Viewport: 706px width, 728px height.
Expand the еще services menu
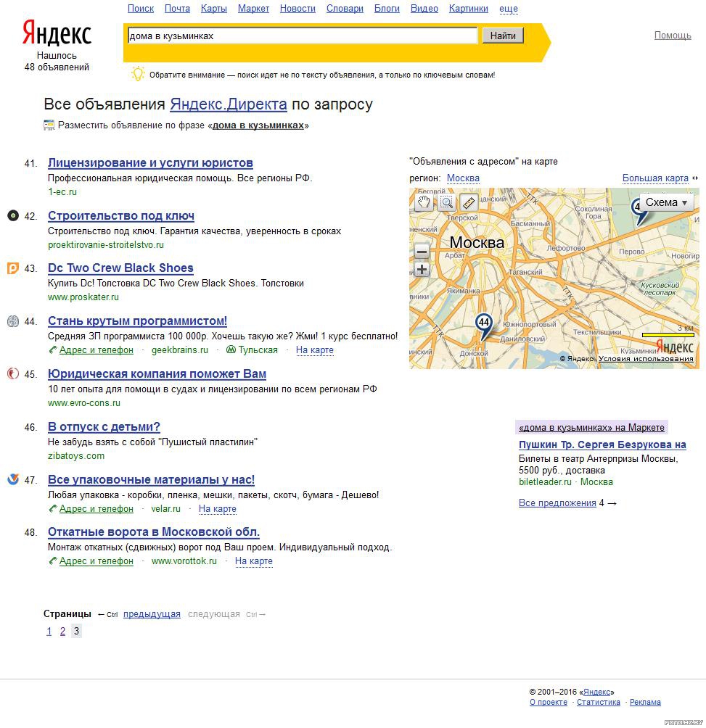(x=508, y=9)
